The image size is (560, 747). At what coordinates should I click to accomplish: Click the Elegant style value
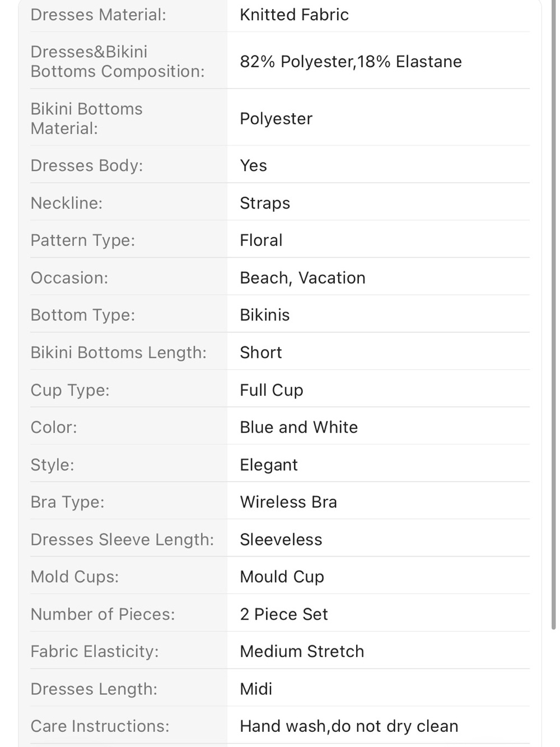click(269, 465)
